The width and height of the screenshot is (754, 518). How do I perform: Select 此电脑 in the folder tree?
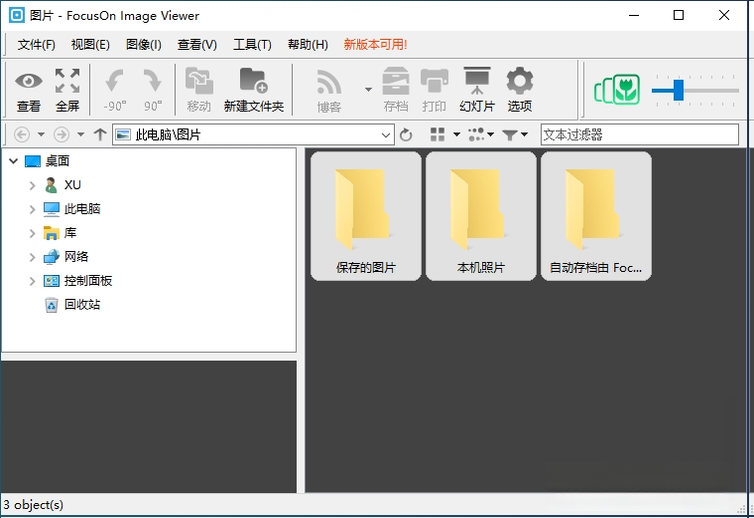pos(82,209)
